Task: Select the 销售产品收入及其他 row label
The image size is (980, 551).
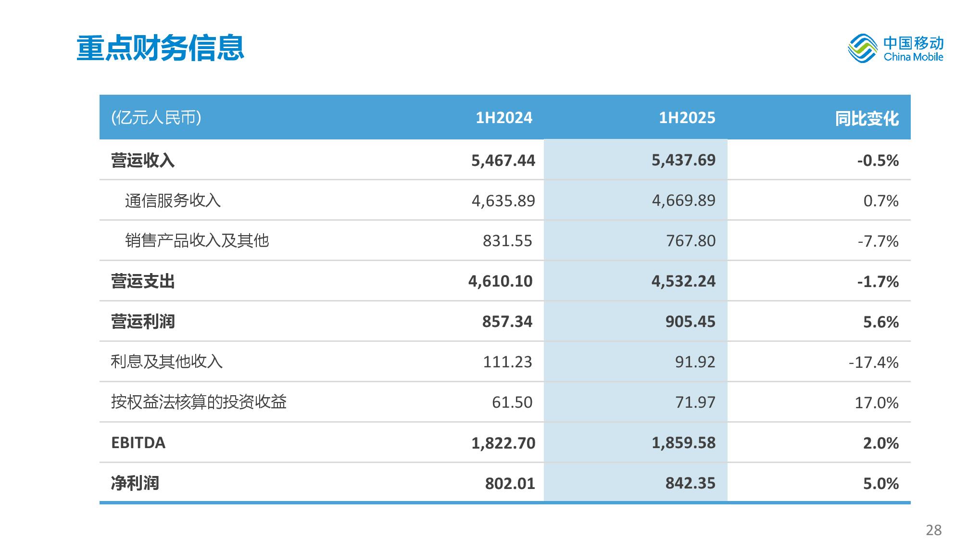Action: [197, 240]
